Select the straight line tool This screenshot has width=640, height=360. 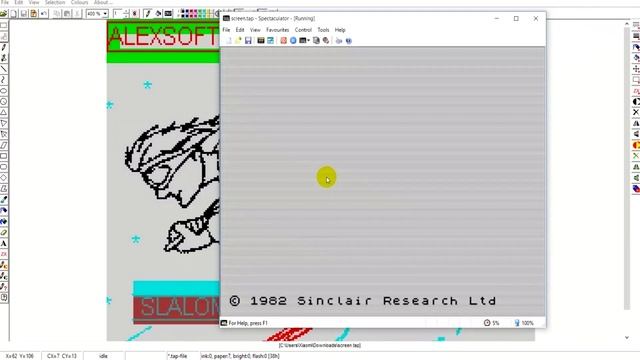(4, 69)
